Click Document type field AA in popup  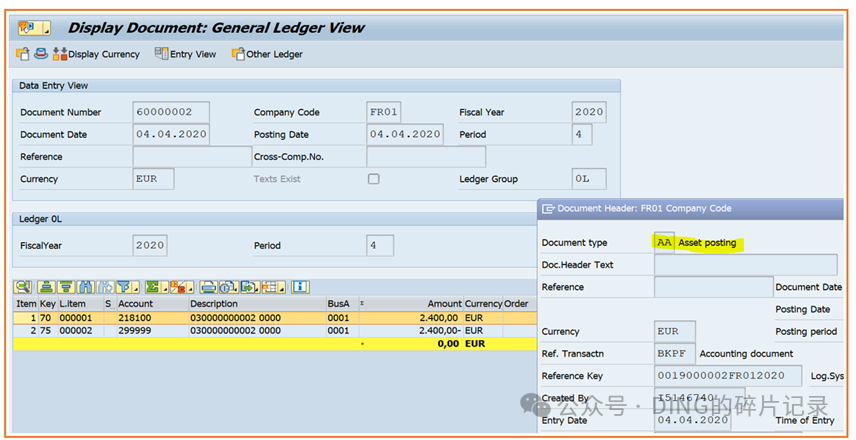click(664, 242)
